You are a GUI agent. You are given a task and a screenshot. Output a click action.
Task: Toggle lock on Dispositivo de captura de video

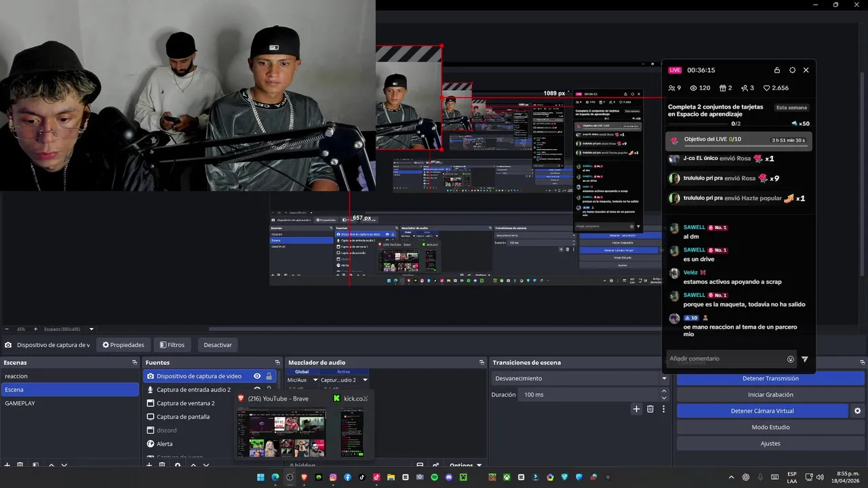269,376
